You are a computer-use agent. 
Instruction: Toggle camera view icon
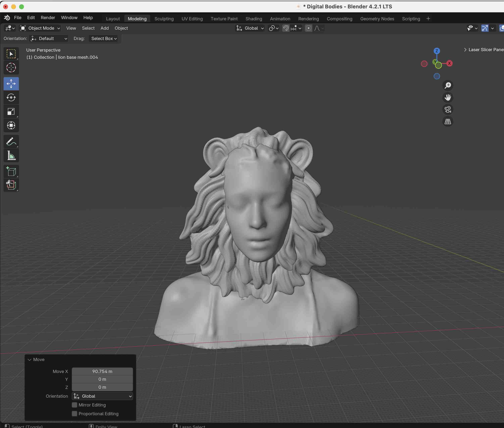click(448, 109)
